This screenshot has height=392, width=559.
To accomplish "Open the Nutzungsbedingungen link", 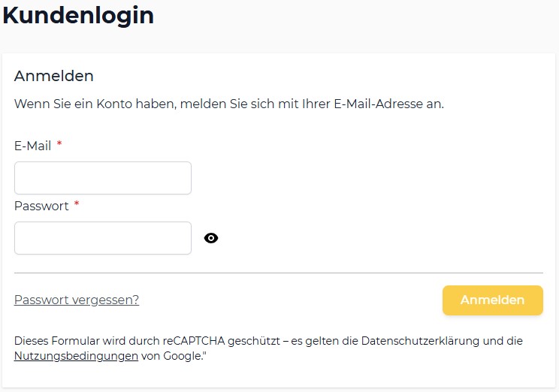I will [76, 356].
